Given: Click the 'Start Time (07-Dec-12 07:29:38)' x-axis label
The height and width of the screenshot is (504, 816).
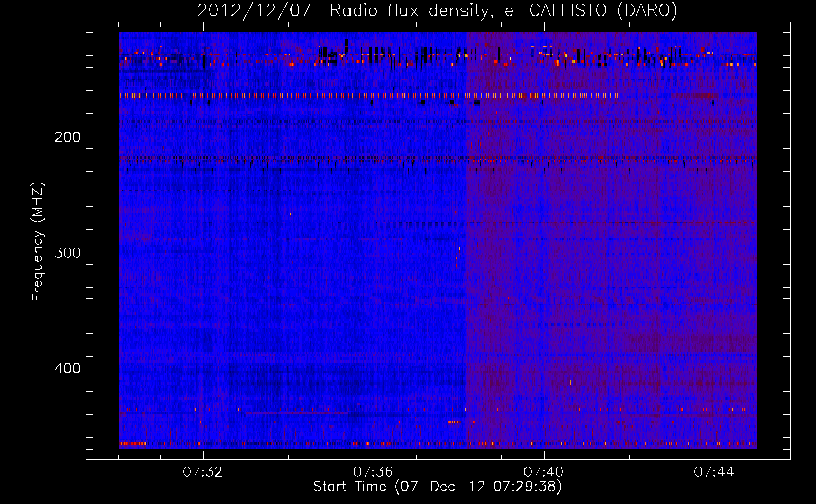Looking at the screenshot, I should pyautogui.click(x=437, y=487).
